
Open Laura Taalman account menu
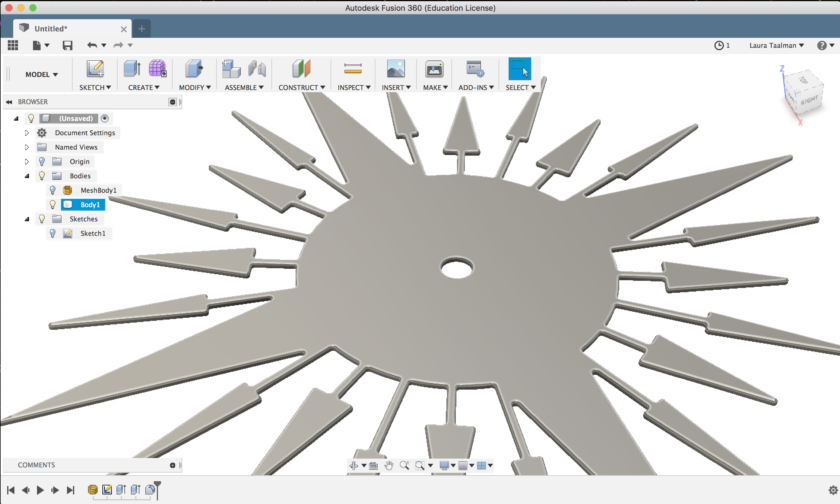(x=776, y=45)
